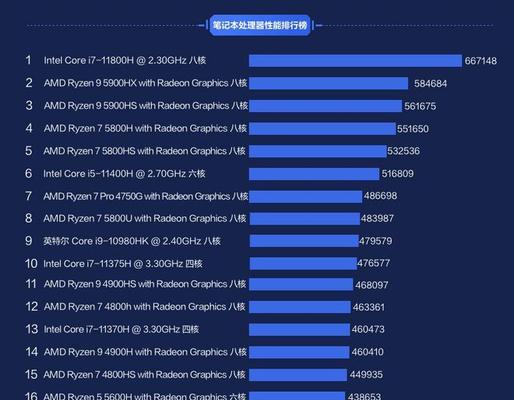Select AMD Ryzen 9 4900HS label
Image resolution: width=514 pixels, height=400 pixels.
tap(145, 284)
